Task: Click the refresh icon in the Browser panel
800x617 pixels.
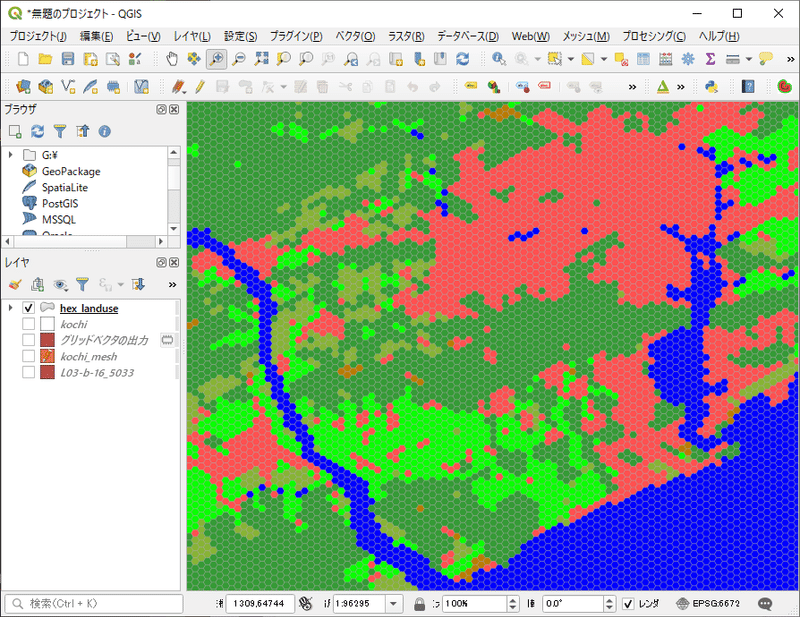Action: pos(37,131)
